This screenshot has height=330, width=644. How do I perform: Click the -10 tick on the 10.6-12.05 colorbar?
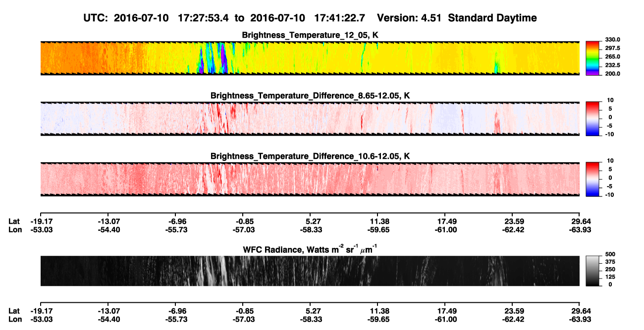pyautogui.click(x=609, y=195)
